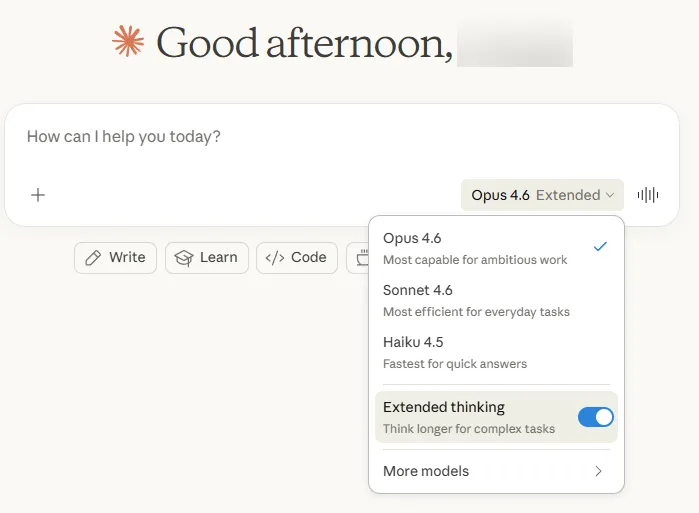Screen dimensions: 699x513
Task: Click the chevron arrow next to More models
Action: click(x=598, y=471)
